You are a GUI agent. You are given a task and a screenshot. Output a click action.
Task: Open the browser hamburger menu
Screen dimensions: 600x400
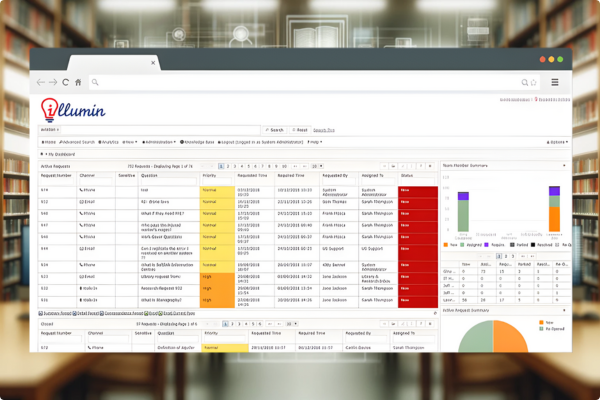555,82
